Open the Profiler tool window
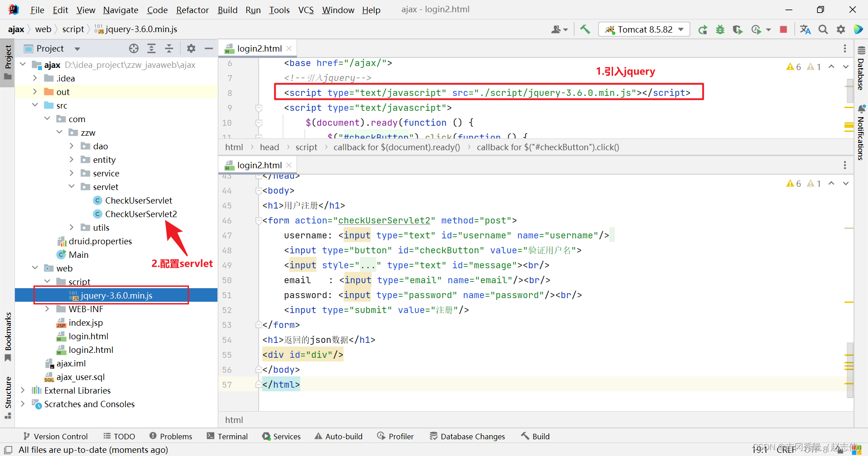 (395, 436)
